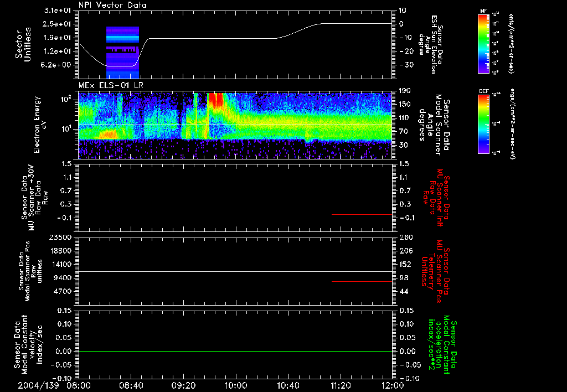Click the 23500 scanner position tick label
Viewport: 567px width, 392px height.
pyautogui.click(x=60, y=237)
